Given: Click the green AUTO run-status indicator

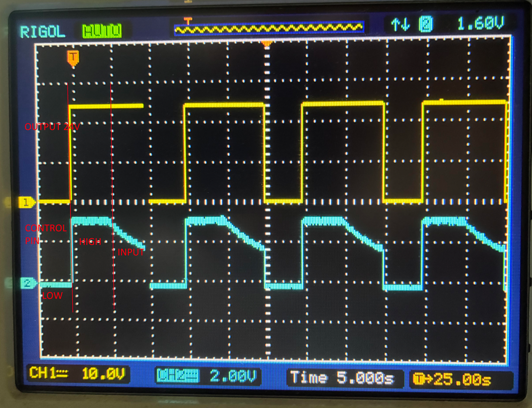Looking at the screenshot, I should click(x=102, y=31).
